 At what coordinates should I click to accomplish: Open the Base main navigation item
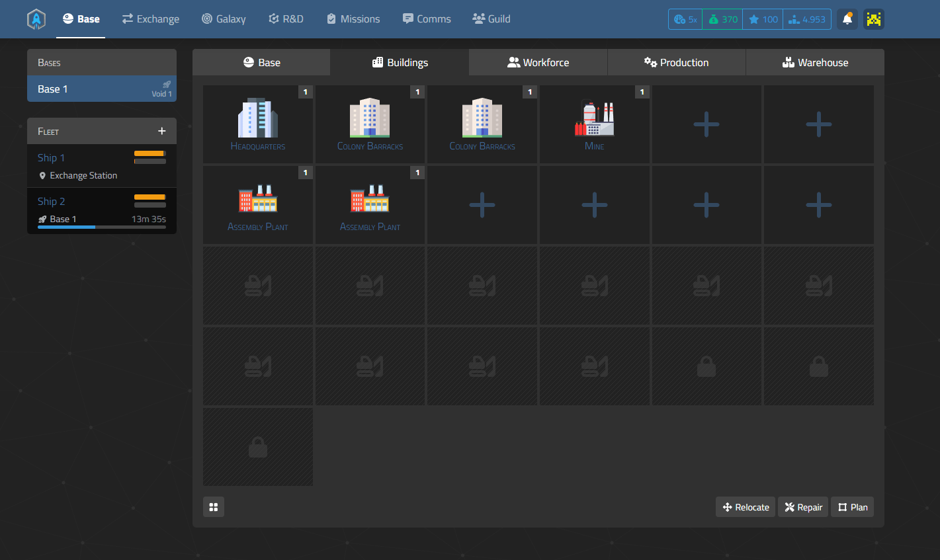[81, 19]
